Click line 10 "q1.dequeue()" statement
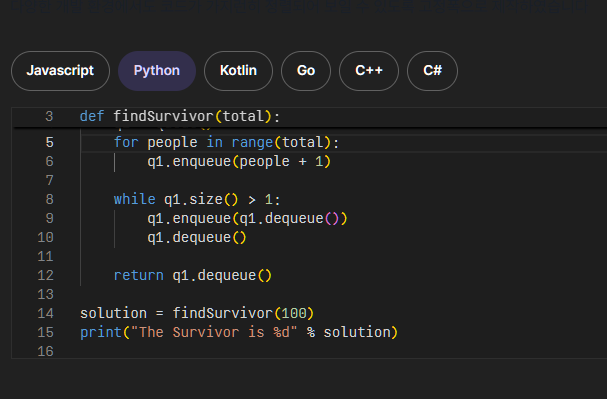 197,237
